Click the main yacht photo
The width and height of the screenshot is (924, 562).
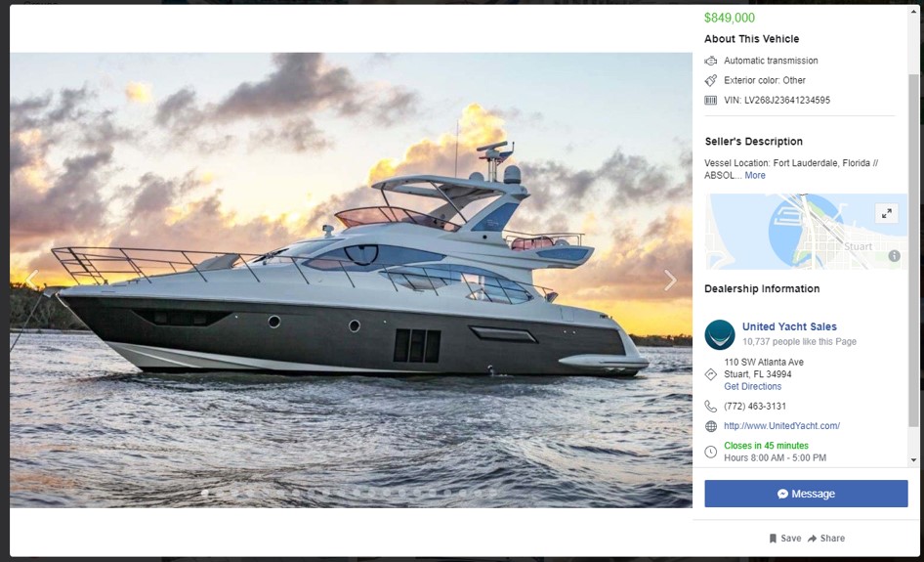(352, 281)
